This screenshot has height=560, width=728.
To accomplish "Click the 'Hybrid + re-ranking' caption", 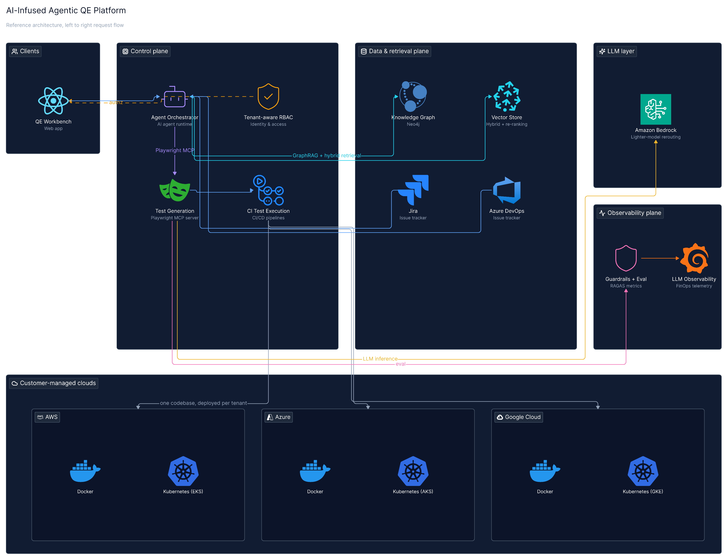I will (x=507, y=124).
